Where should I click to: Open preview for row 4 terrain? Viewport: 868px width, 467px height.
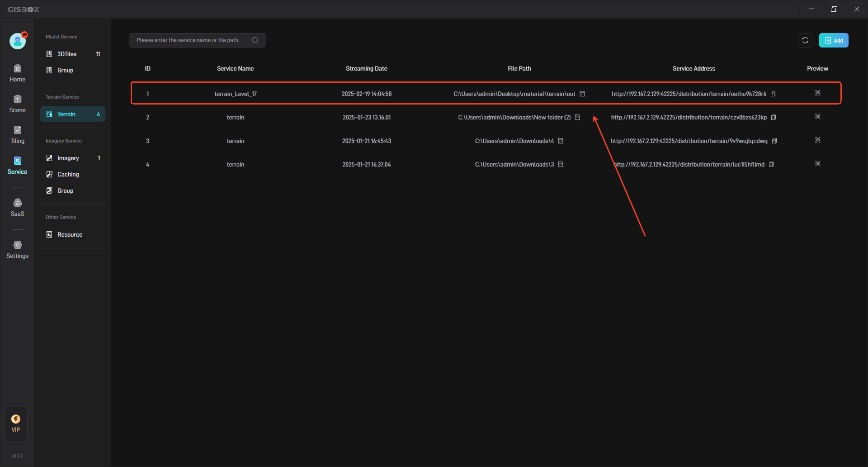tap(817, 164)
